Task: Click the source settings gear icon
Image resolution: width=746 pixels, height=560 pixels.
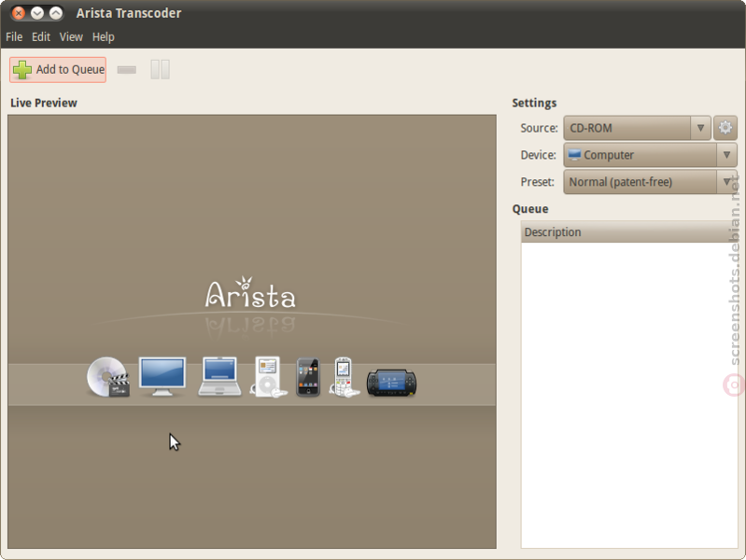Action: (725, 128)
